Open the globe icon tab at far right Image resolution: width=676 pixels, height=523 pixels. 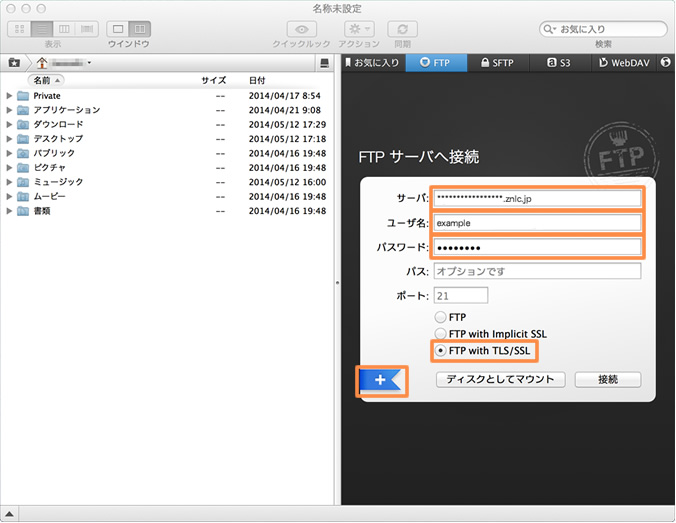pyautogui.click(x=665, y=63)
